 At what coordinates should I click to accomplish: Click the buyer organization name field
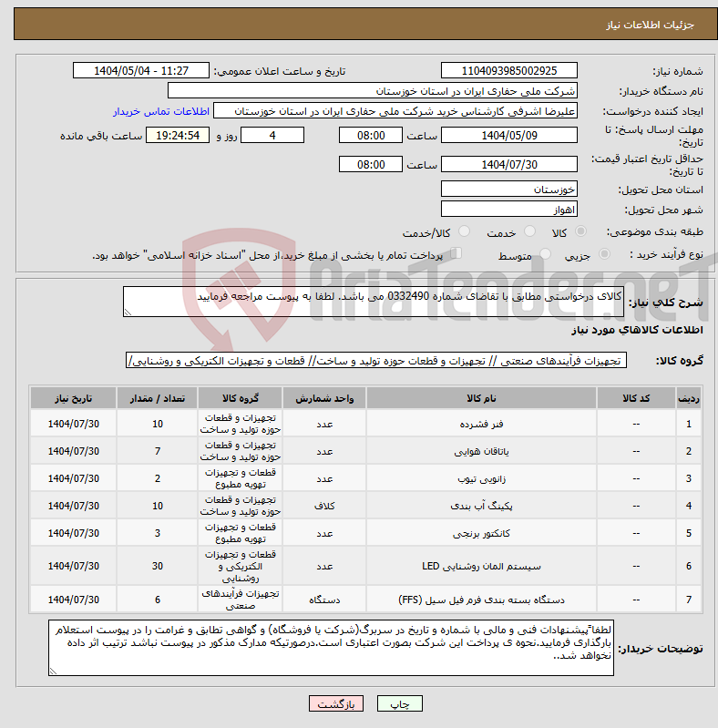click(x=373, y=91)
